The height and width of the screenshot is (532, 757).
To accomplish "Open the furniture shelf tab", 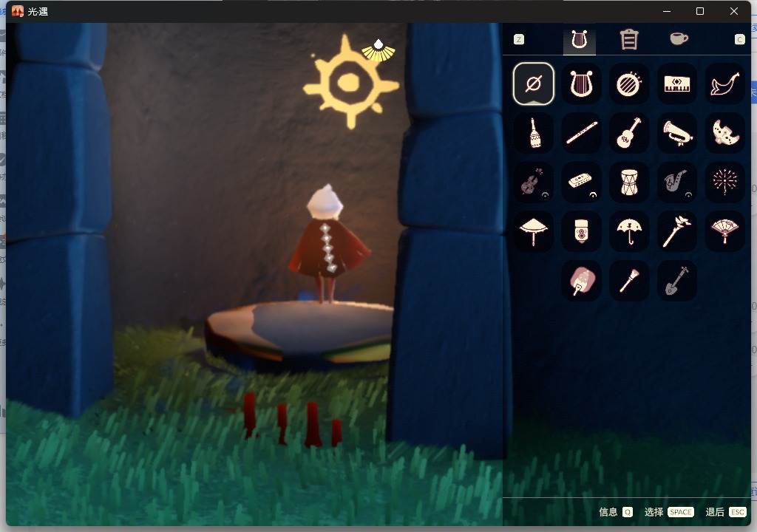I will pyautogui.click(x=629, y=40).
